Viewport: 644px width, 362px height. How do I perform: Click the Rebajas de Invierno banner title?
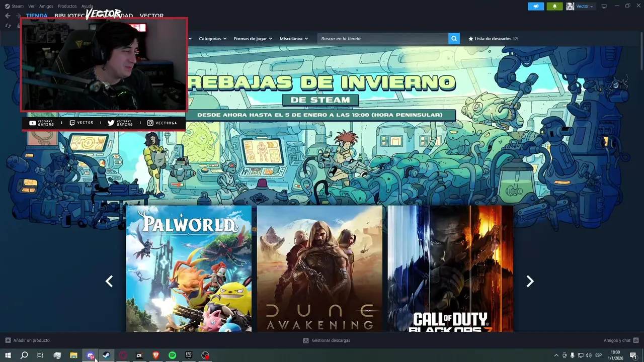321,83
